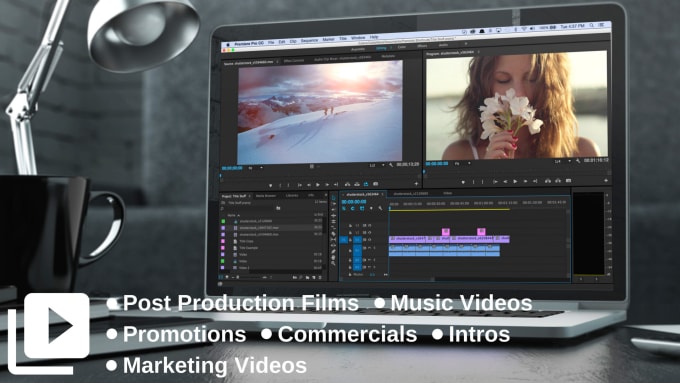Select the Selection tool in tools panel

point(333,198)
